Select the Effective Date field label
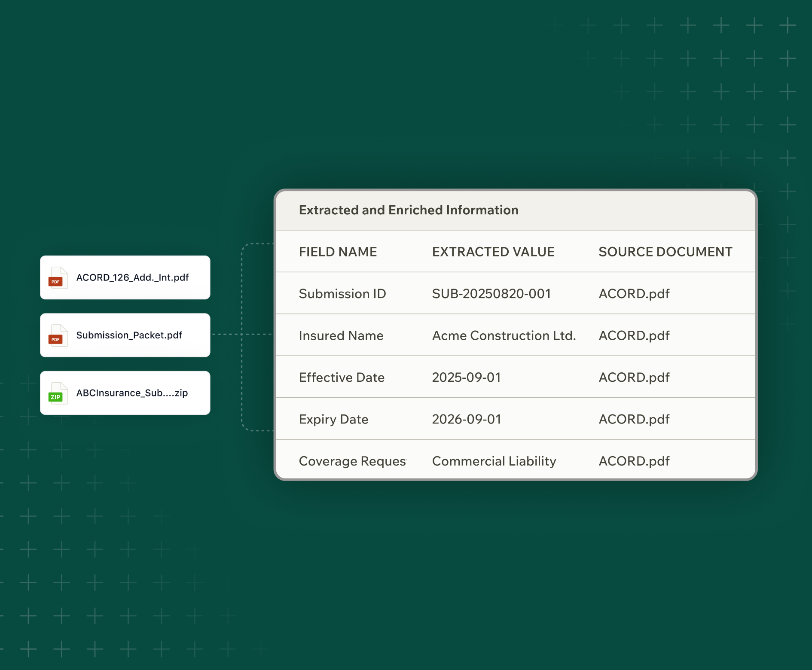The height and width of the screenshot is (670, 812). tap(342, 378)
